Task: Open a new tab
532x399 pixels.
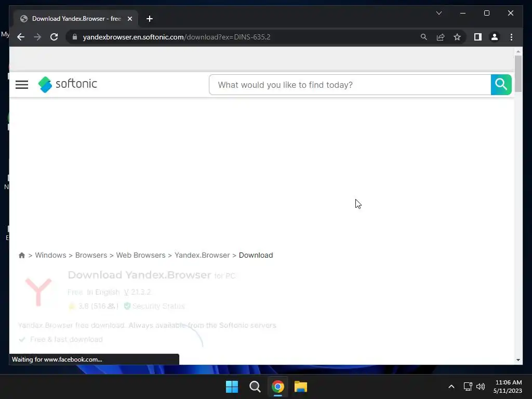Action: (150, 19)
